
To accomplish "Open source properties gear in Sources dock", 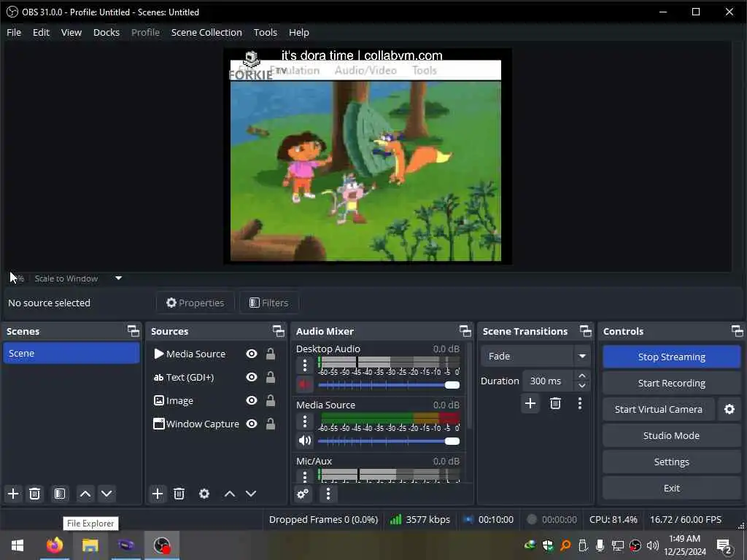I will (x=204, y=494).
